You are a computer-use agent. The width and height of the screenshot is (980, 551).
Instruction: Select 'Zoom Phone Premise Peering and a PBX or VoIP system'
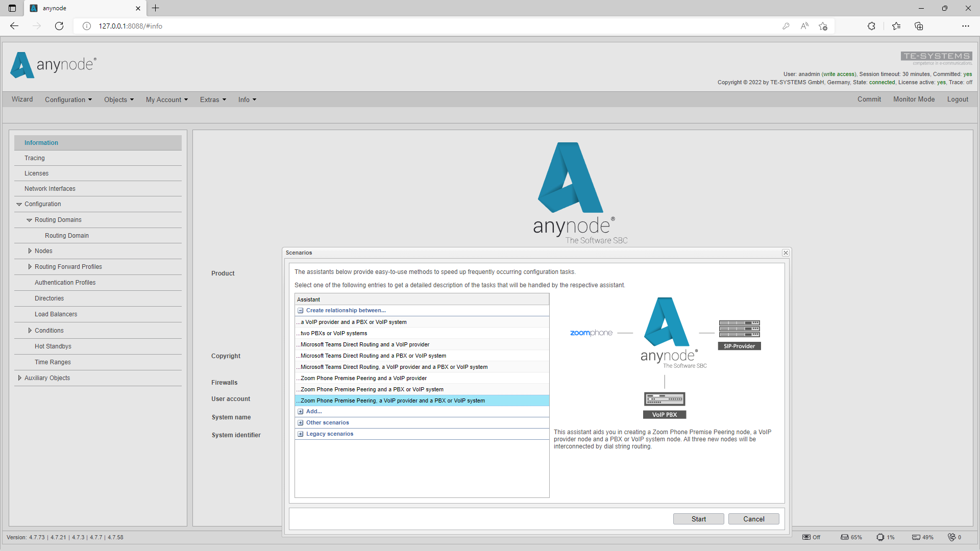point(422,389)
